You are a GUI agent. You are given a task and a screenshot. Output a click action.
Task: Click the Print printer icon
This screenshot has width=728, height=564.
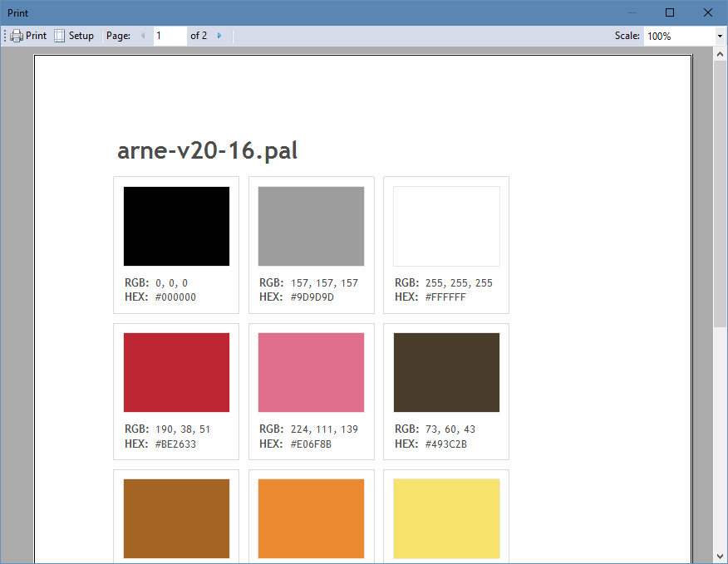click(x=17, y=36)
